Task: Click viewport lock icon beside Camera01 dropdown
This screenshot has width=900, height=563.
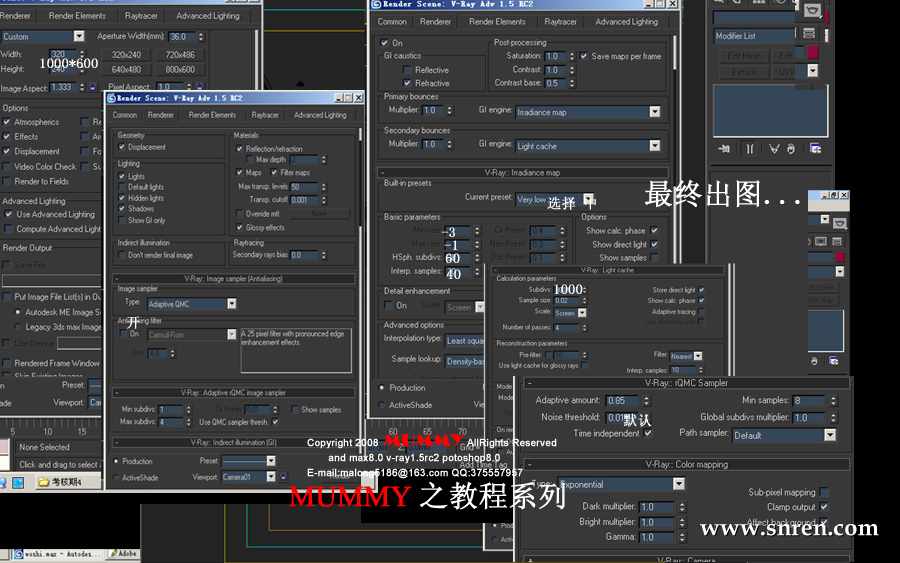Action: coord(284,476)
